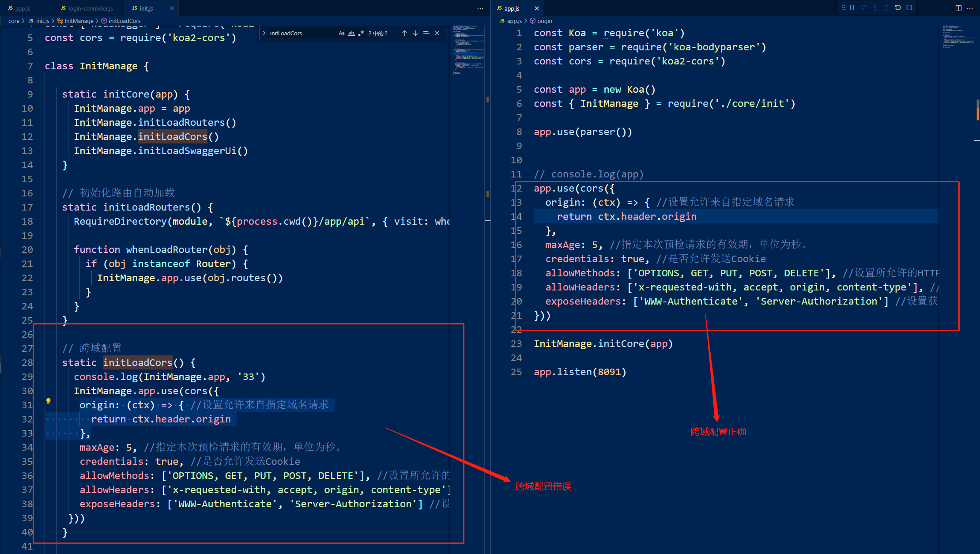
Task: Go to previous find match
Action: (x=404, y=33)
